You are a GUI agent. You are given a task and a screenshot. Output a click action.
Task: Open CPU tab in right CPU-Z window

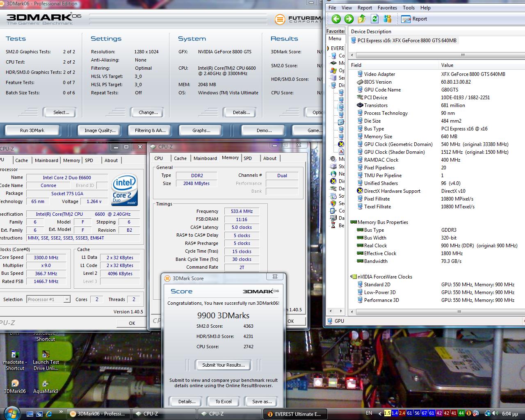coord(159,158)
